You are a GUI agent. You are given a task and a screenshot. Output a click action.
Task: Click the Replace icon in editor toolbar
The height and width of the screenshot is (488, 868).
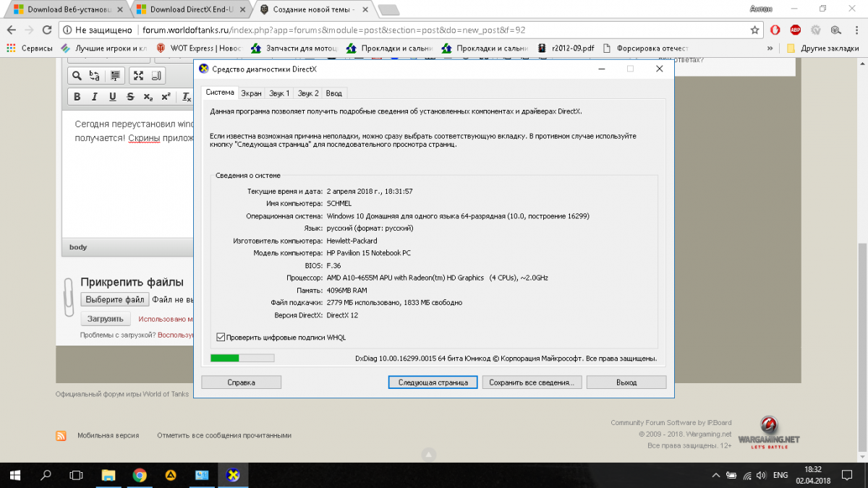[x=94, y=76]
